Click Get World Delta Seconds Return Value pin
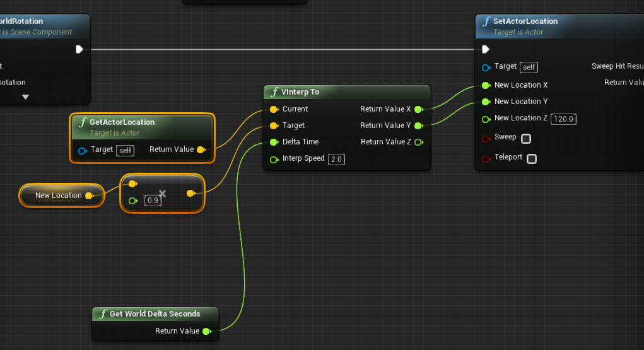 tap(207, 332)
